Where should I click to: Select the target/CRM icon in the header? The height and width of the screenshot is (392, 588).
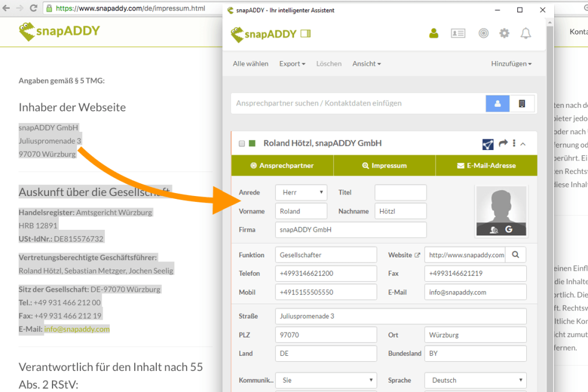tap(484, 33)
